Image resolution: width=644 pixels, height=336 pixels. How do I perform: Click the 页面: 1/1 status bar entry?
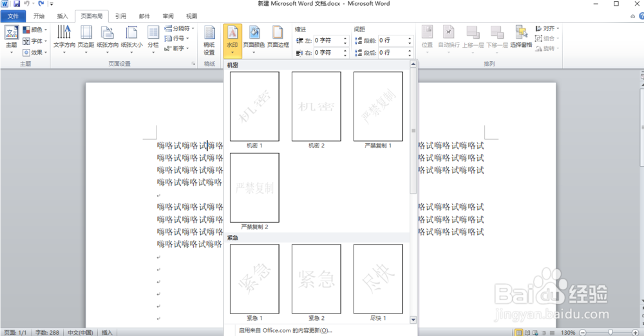tap(15, 332)
